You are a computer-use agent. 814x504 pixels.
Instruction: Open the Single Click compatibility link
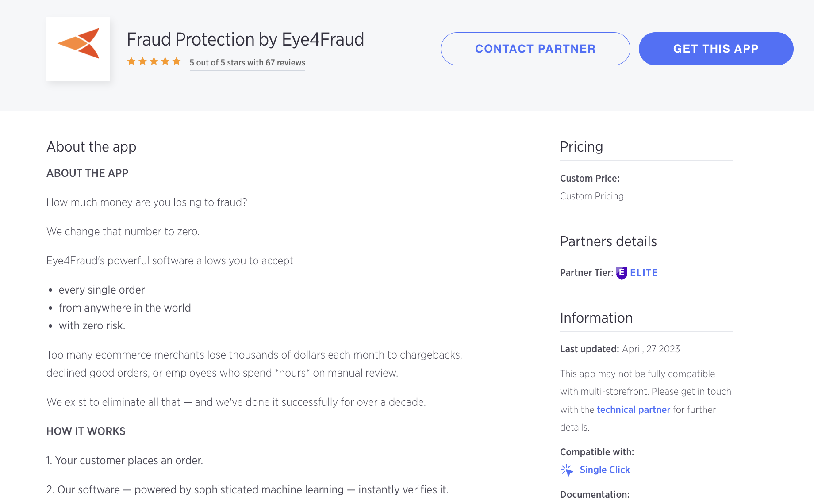pos(605,470)
